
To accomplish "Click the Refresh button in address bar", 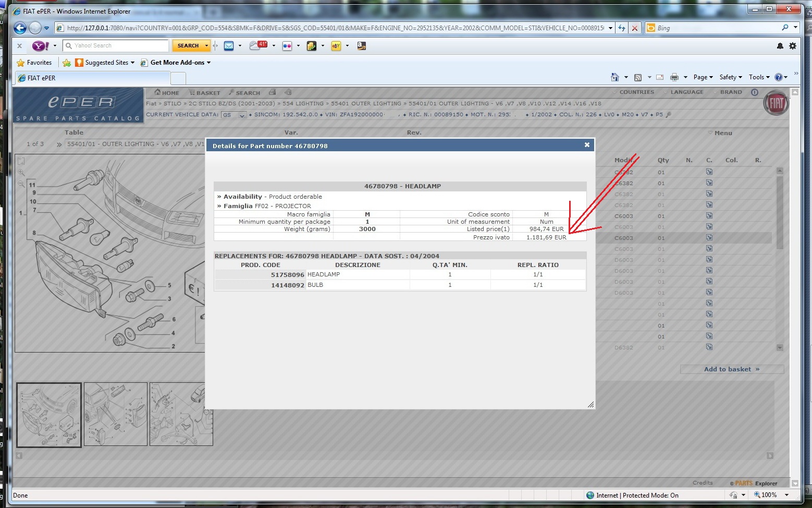I will coord(622,28).
